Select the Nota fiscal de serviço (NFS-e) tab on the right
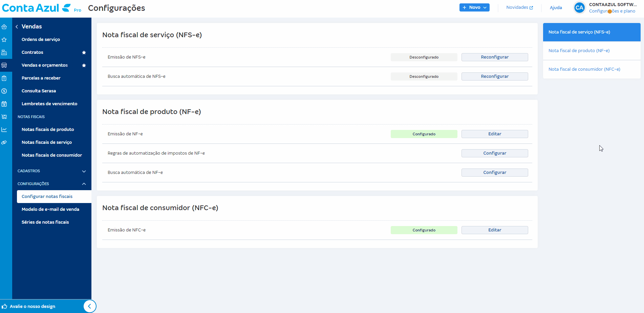644x313 pixels. [x=592, y=32]
